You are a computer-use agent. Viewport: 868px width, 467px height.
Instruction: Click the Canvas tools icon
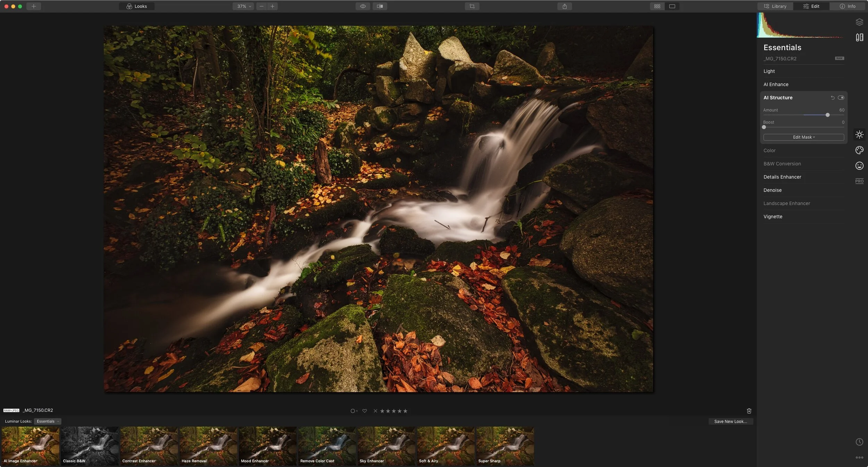pos(859,37)
